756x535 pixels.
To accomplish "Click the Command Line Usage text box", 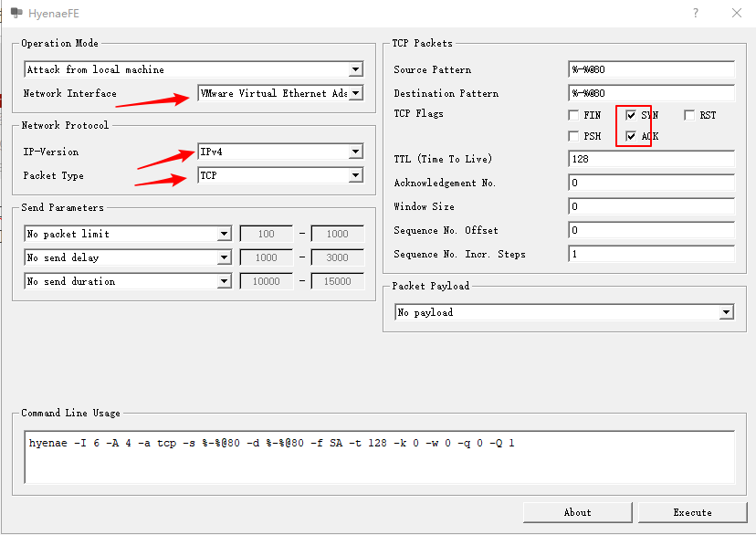I will pyautogui.click(x=380, y=457).
